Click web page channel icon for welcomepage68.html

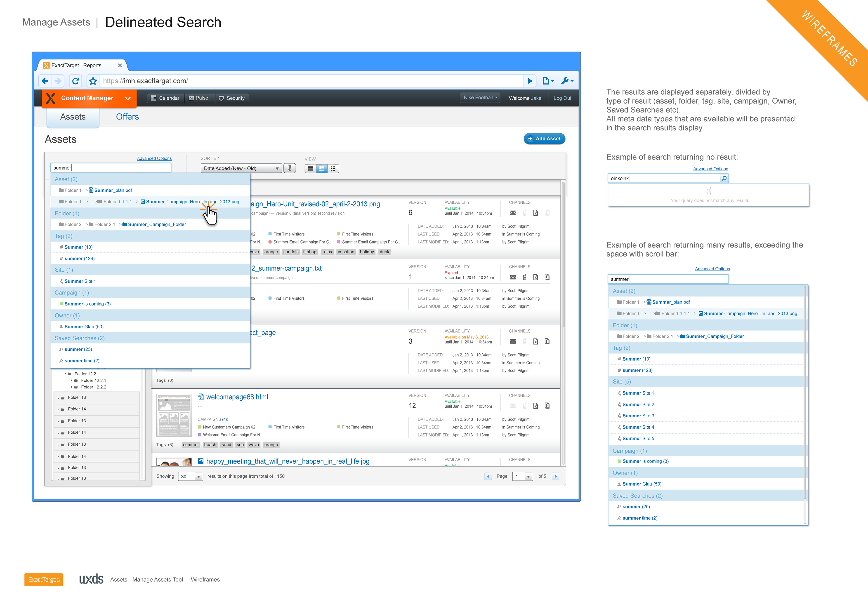tap(535, 406)
